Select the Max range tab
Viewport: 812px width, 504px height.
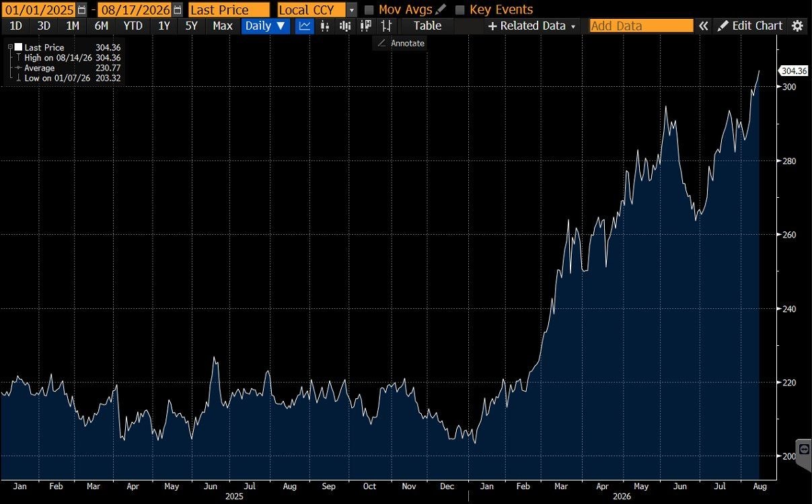pyautogui.click(x=223, y=26)
